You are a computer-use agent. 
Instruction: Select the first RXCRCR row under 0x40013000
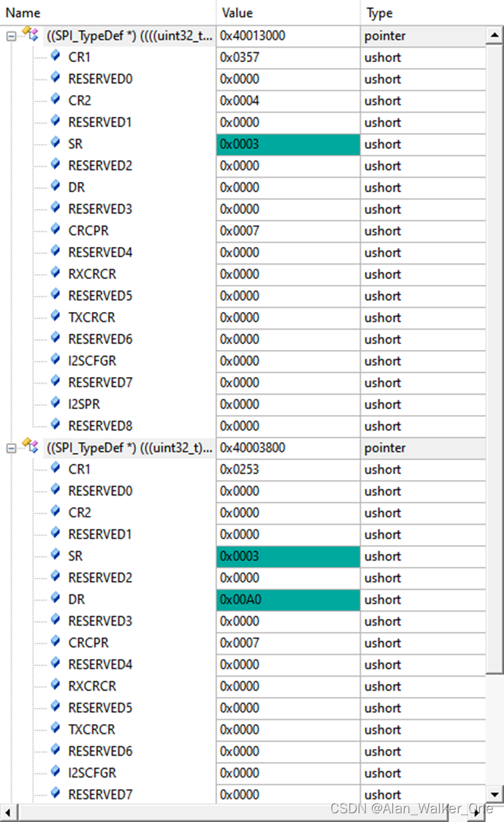243,275
